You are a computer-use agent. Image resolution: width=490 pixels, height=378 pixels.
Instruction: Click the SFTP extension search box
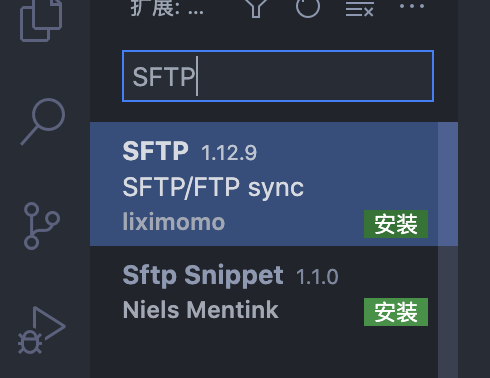click(278, 76)
